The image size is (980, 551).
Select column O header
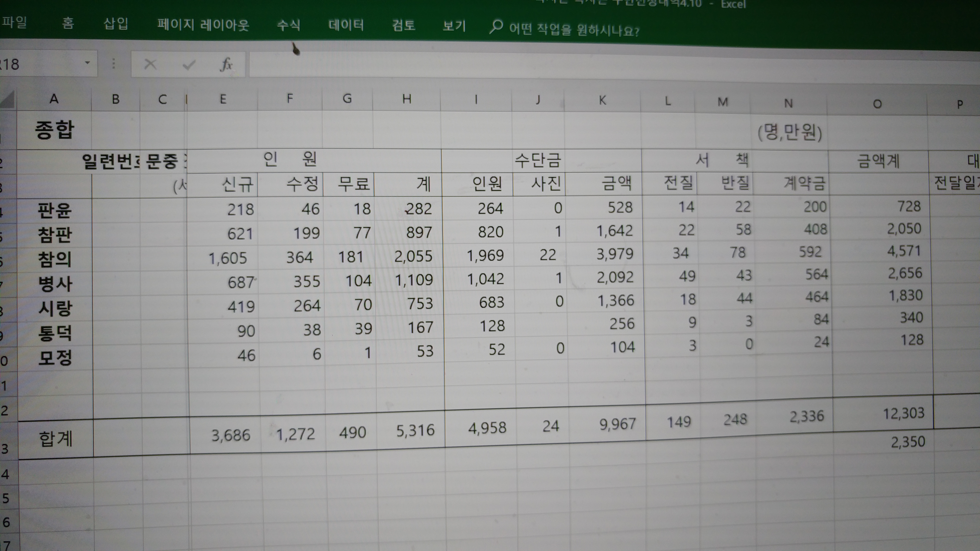(x=877, y=104)
